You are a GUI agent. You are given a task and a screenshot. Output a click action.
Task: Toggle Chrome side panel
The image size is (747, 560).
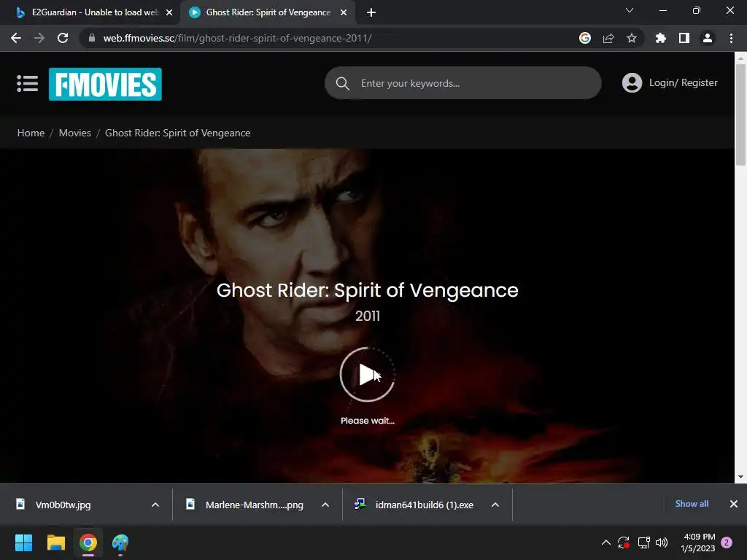pos(684,38)
